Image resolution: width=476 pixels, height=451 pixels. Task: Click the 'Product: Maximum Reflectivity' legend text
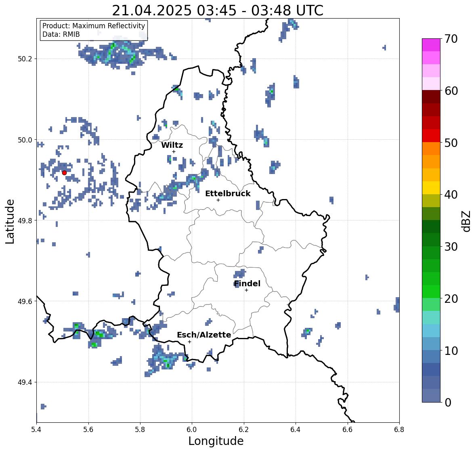[x=94, y=26]
